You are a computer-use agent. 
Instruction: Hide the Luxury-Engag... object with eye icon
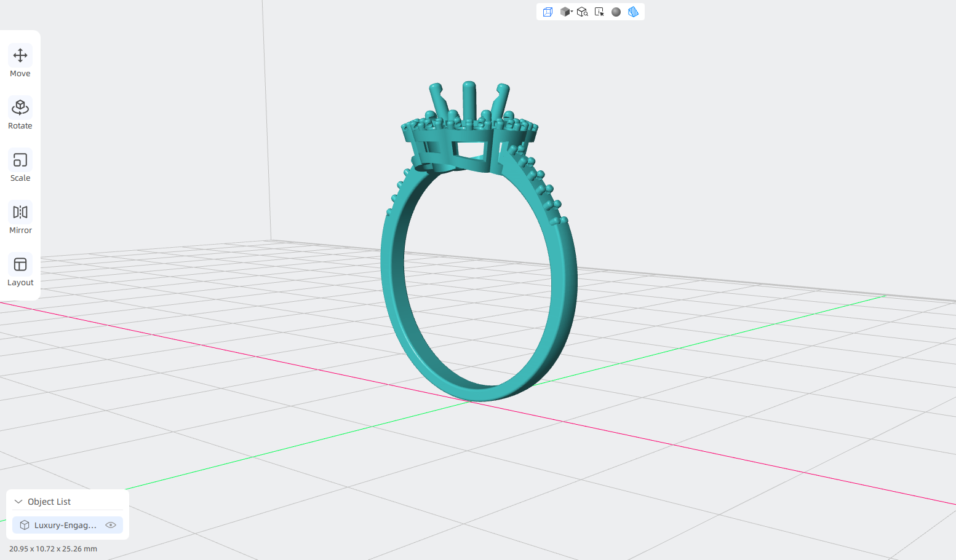(111, 525)
